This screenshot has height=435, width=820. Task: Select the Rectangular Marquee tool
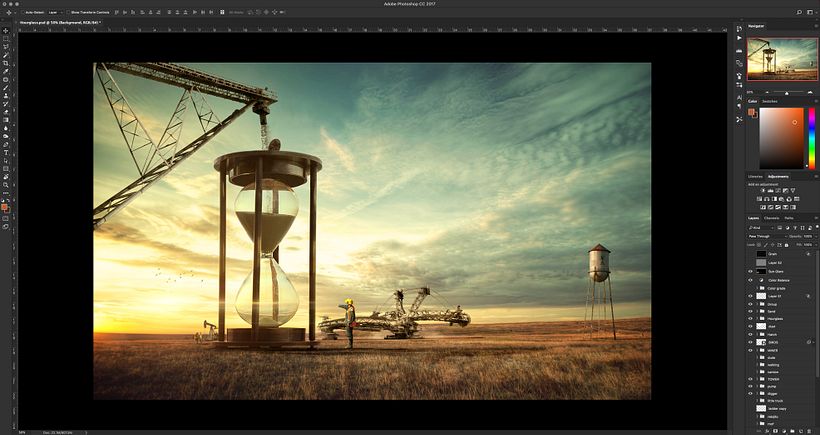click(x=6, y=38)
